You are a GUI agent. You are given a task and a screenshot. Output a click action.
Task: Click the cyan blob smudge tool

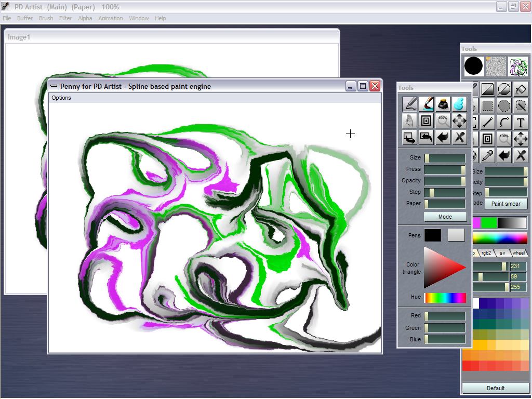pos(459,104)
